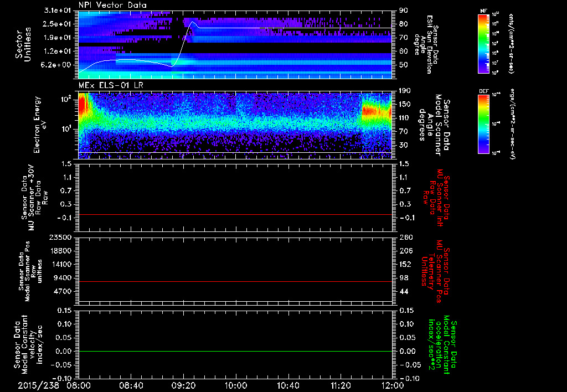This screenshot has width=567, height=392.
Task: Click red electron burst near 08:00 in ELS
Action: point(83,105)
